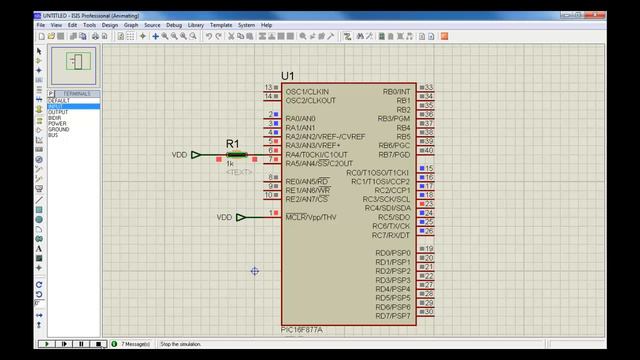The image size is (640, 360).
Task: Click the Print toolbar icon
Action: click(x=95, y=36)
